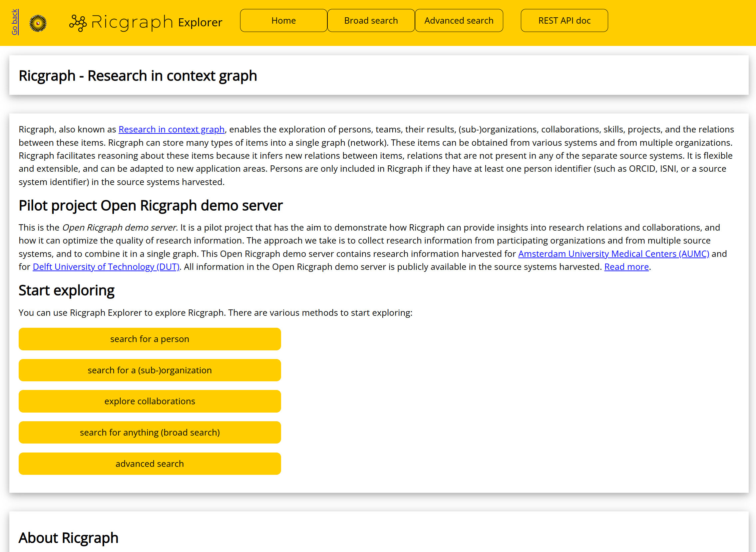Viewport: 756px width, 552px height.
Task: Open the Research in context graph link
Action: pyautogui.click(x=171, y=129)
